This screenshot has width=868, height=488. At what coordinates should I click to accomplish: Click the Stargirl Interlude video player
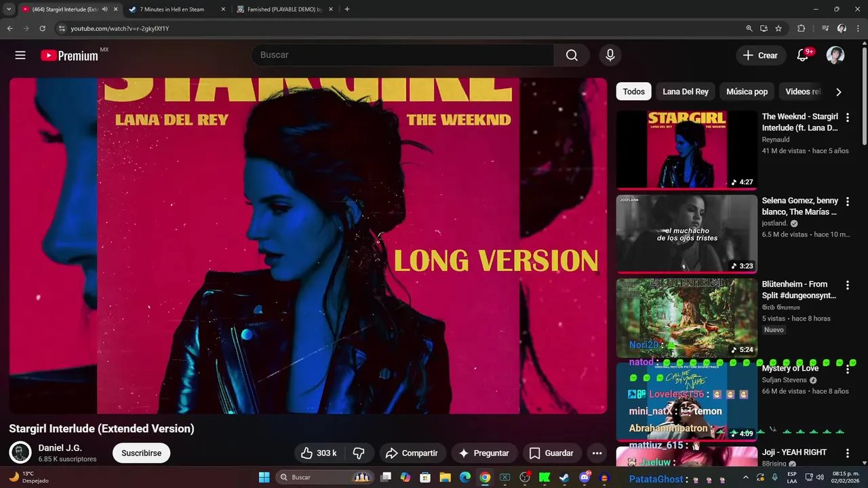tap(308, 245)
